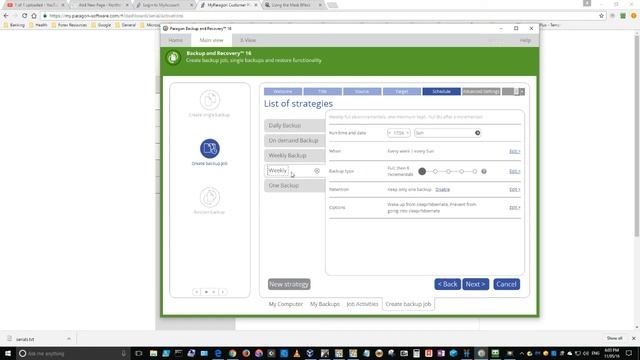The height and width of the screenshot is (360, 640).
Task: Select the Create backup job icon
Action: [x=210, y=149]
